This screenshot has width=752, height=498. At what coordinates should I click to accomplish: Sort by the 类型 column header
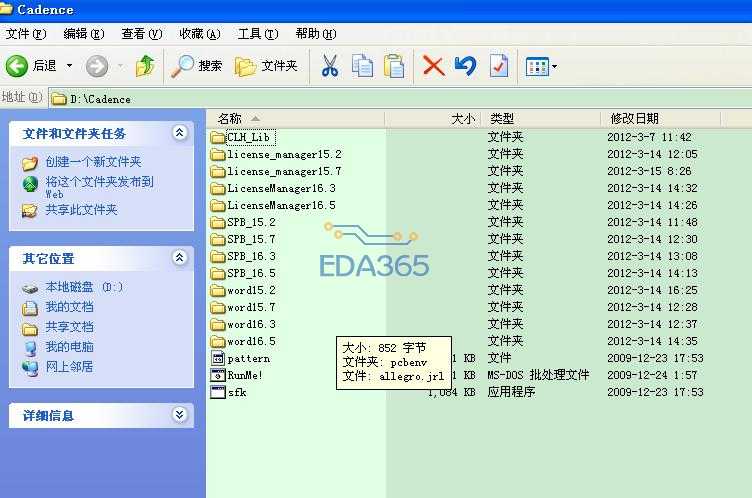coord(540,119)
